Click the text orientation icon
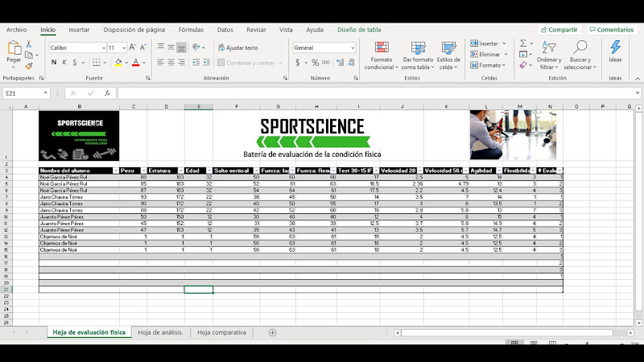This screenshot has height=362, width=644. (x=196, y=47)
